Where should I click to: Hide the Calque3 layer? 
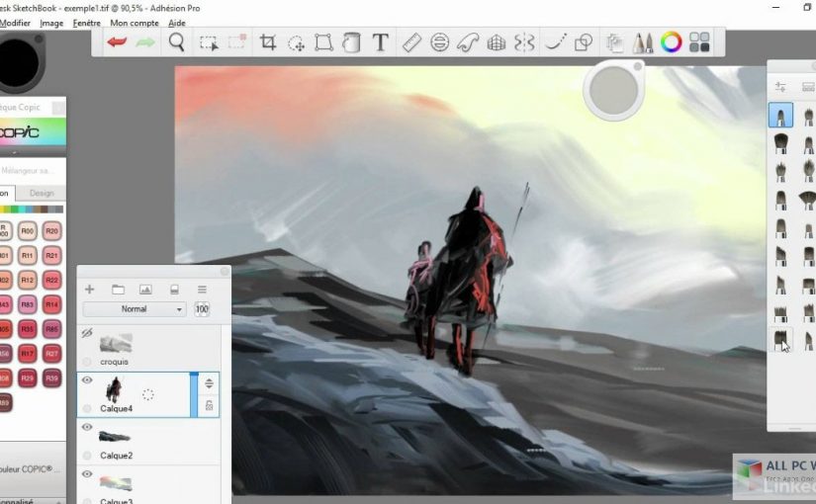pos(87,474)
